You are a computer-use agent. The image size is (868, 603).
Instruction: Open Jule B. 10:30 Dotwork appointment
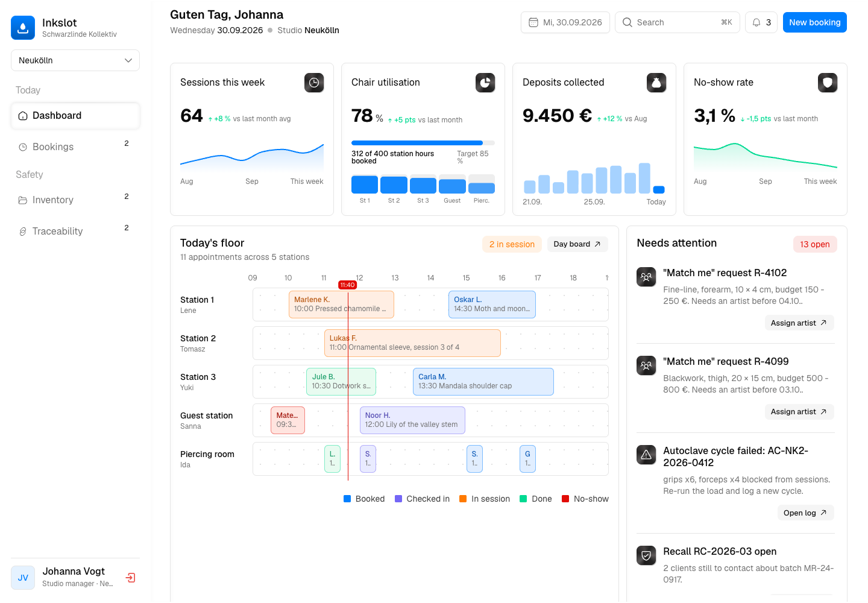tap(341, 382)
